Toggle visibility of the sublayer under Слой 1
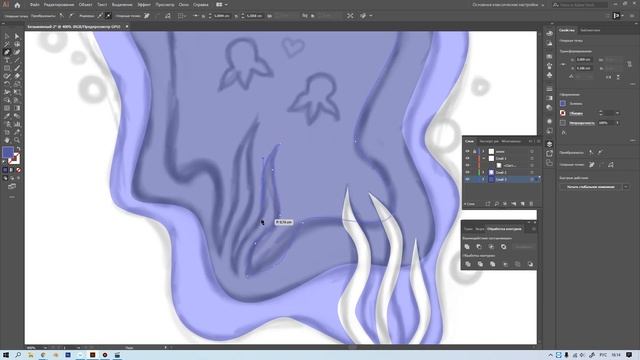This screenshot has width=640, height=360. (467, 165)
